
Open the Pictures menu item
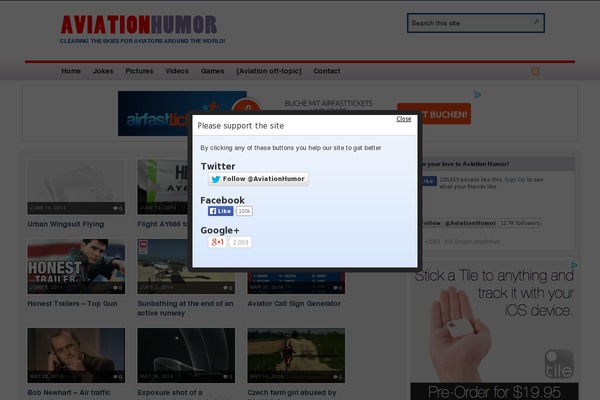pyautogui.click(x=139, y=71)
